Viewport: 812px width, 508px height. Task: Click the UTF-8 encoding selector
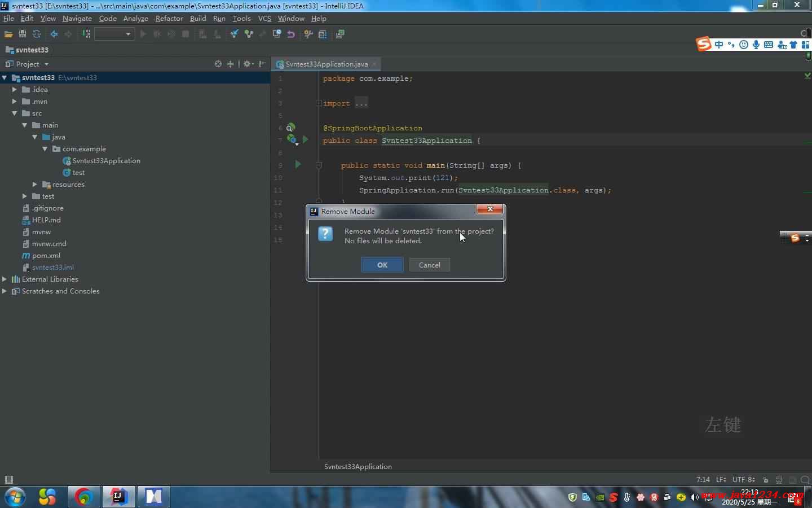click(744, 480)
